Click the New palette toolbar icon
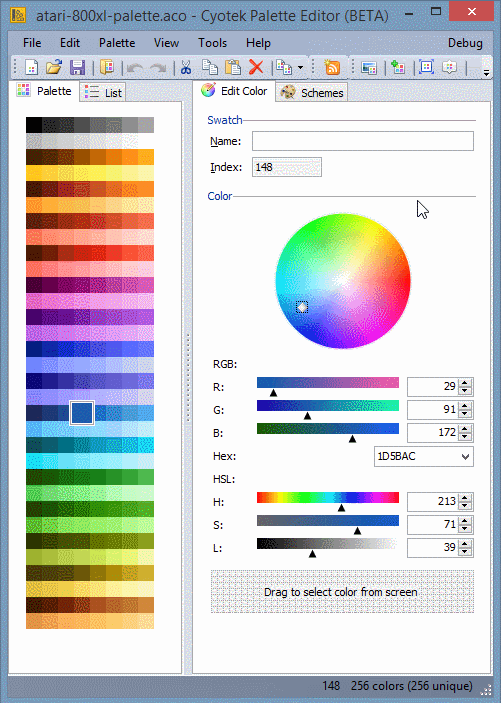The height and width of the screenshot is (703, 501). (31, 67)
